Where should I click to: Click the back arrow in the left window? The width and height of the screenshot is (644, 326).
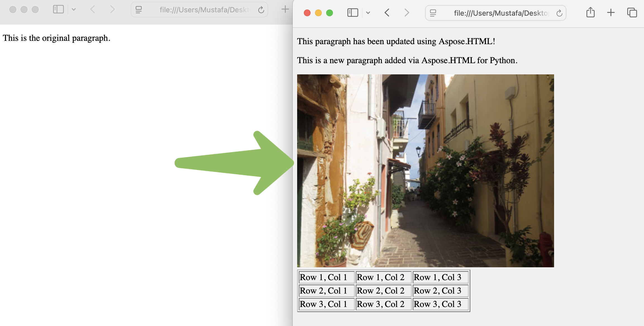click(92, 9)
